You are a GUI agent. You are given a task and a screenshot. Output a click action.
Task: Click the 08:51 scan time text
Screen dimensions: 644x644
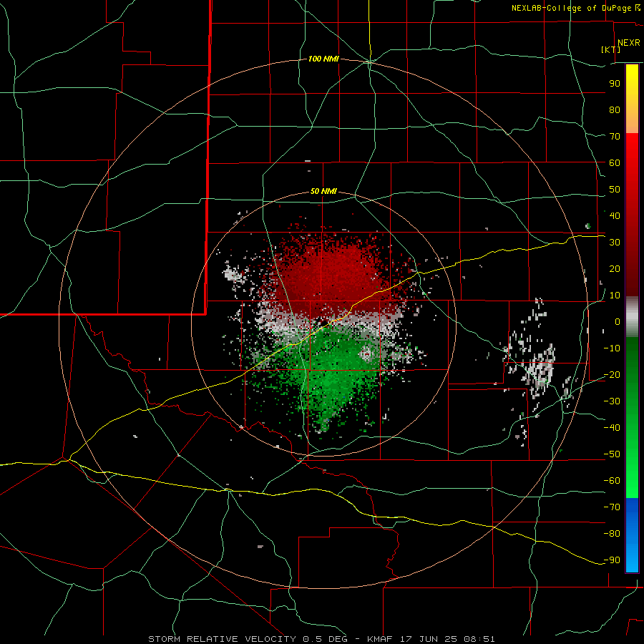tap(479, 639)
